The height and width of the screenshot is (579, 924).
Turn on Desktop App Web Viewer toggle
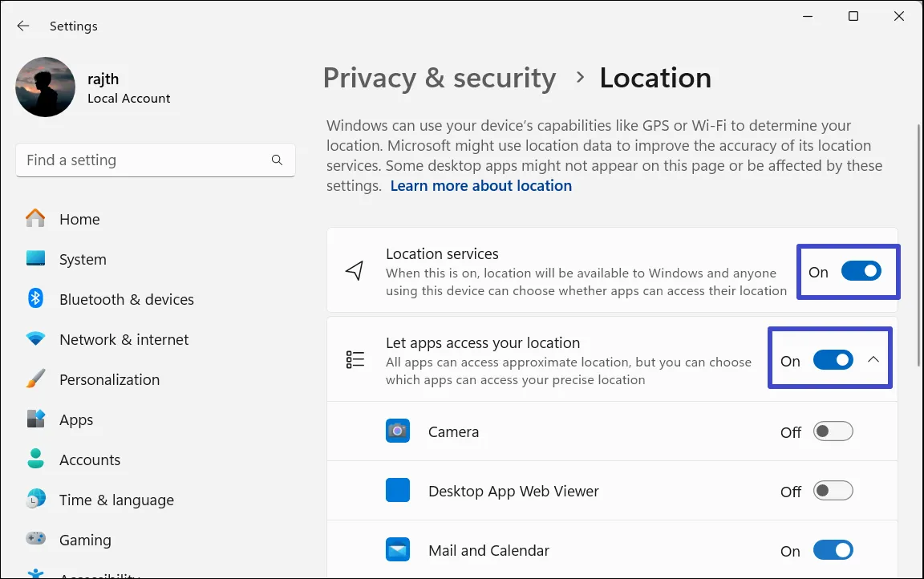(833, 491)
